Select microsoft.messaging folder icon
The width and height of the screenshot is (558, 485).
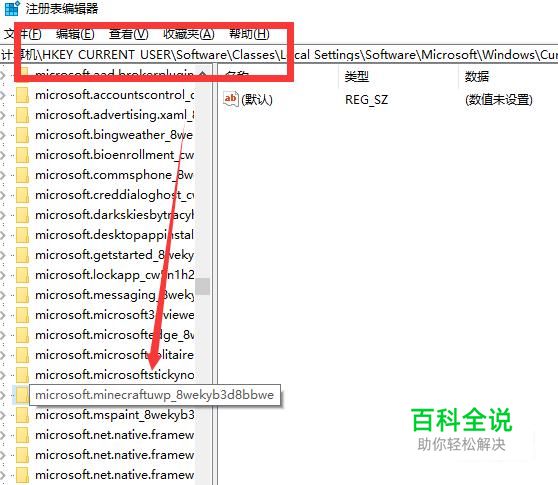click(22, 295)
